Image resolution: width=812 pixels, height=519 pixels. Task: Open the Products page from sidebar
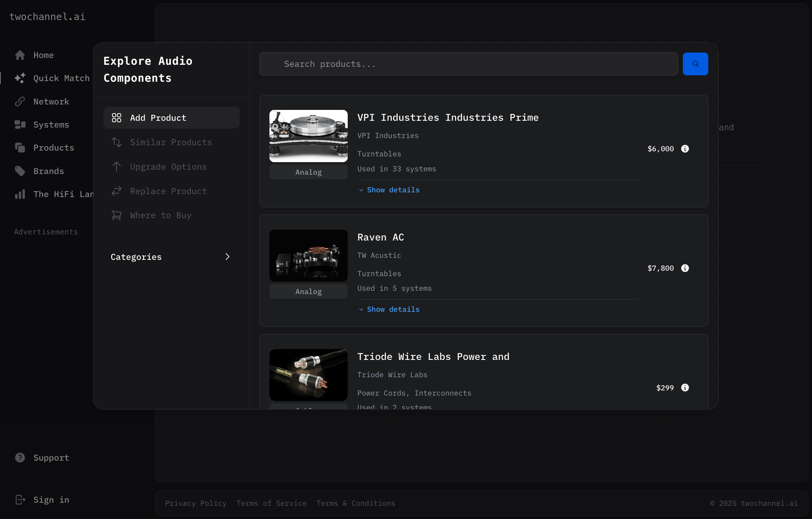click(x=54, y=148)
